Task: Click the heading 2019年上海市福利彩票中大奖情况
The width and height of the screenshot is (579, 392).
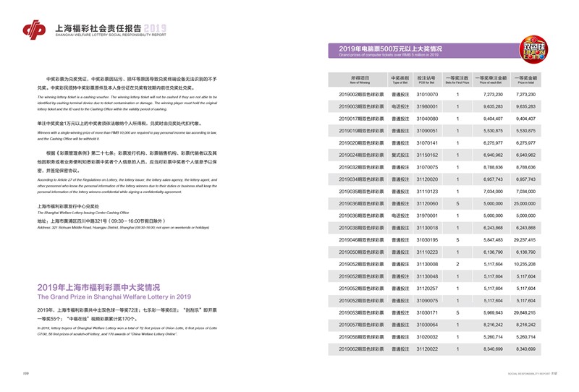Action: pos(98,287)
